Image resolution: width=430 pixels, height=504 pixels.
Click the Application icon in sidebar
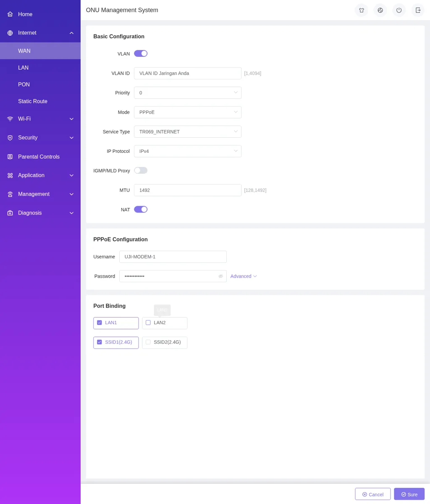[10, 175]
